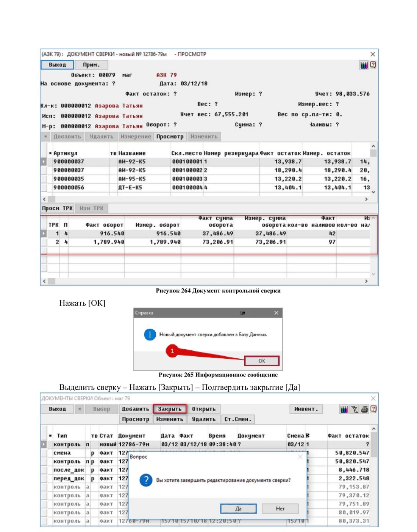Click the Удалить button above articles table
This screenshot has height=532, width=417.
pyautogui.click(x=102, y=137)
